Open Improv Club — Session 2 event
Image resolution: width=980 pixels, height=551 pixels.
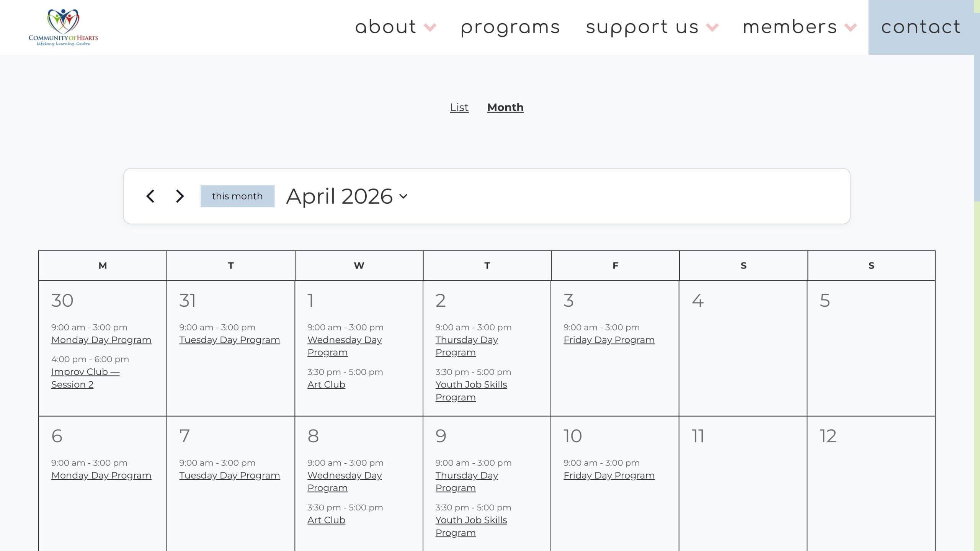point(85,378)
